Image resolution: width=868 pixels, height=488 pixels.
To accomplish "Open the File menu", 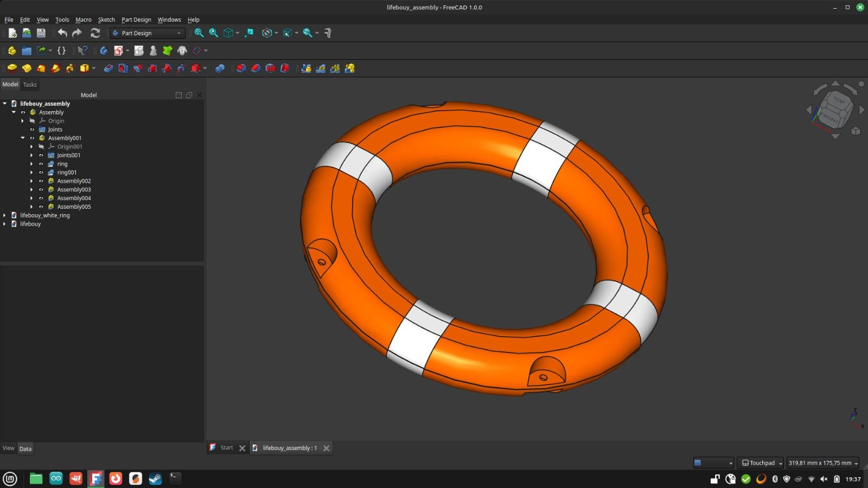I will [9, 20].
